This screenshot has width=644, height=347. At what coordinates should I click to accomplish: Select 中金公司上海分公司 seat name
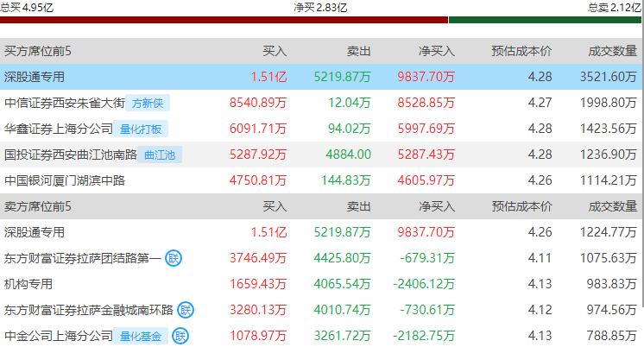coord(59,336)
